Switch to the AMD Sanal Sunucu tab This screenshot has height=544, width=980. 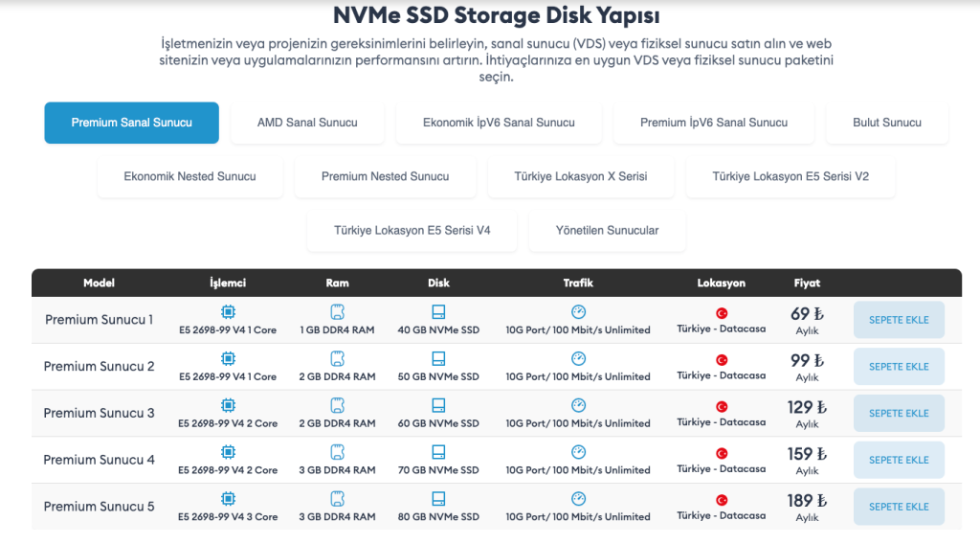coord(307,123)
